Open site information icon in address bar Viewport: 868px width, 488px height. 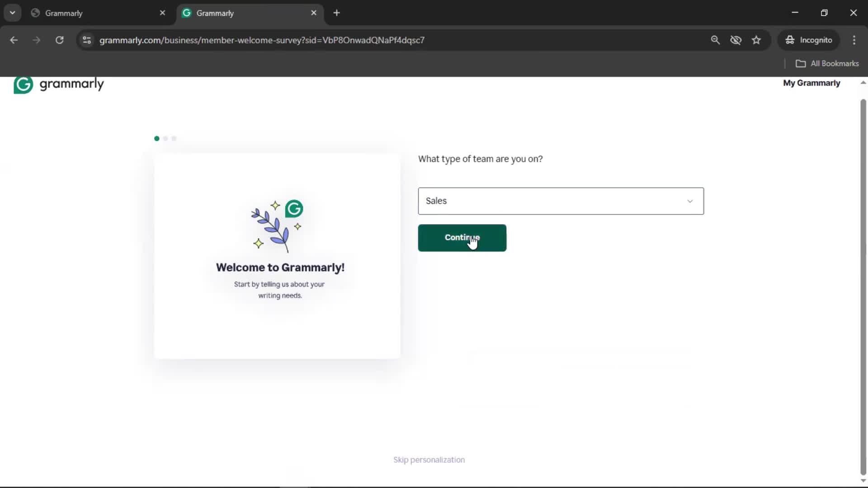(87, 40)
